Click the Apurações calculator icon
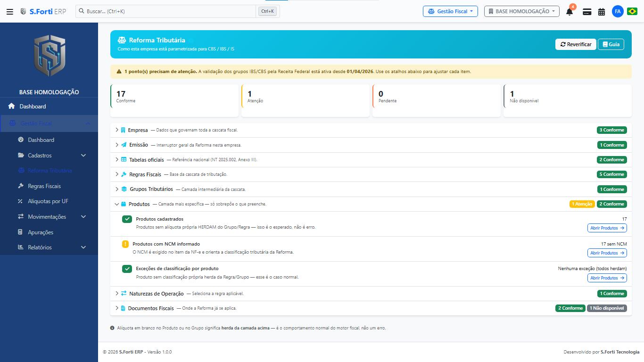 coord(20,232)
